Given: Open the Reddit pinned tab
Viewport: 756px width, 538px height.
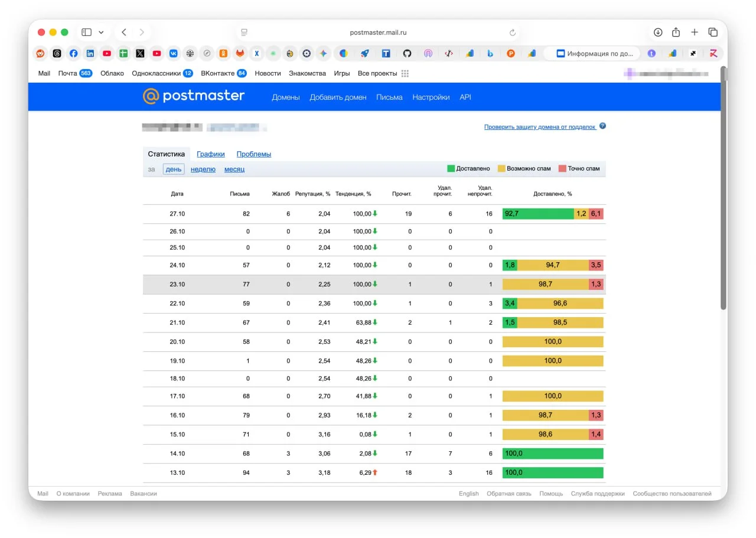Looking at the screenshot, I should pyautogui.click(x=40, y=53).
